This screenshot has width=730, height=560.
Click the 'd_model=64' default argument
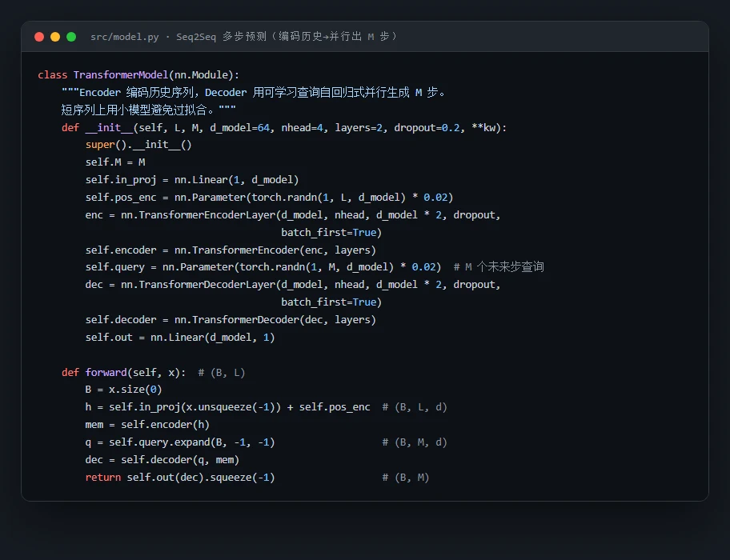pos(240,127)
